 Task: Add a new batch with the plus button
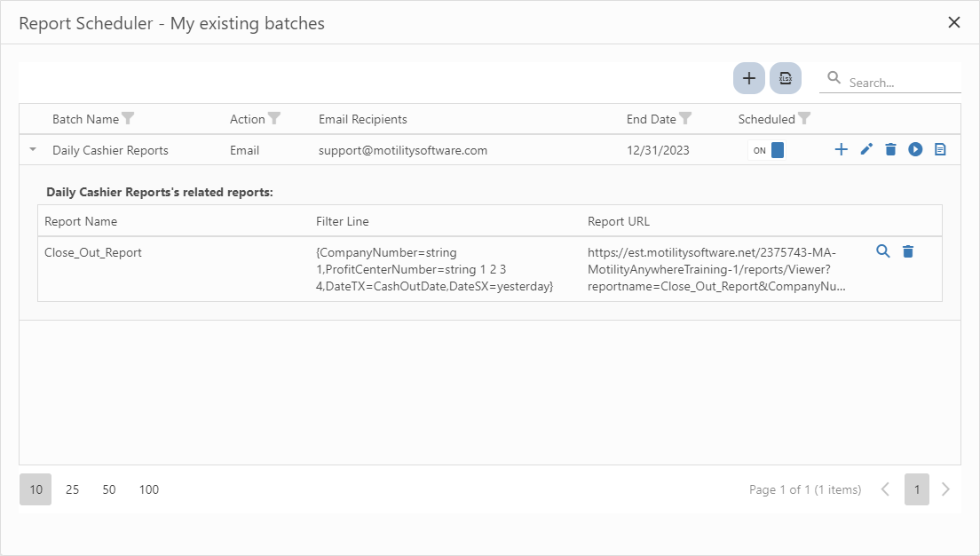point(748,78)
